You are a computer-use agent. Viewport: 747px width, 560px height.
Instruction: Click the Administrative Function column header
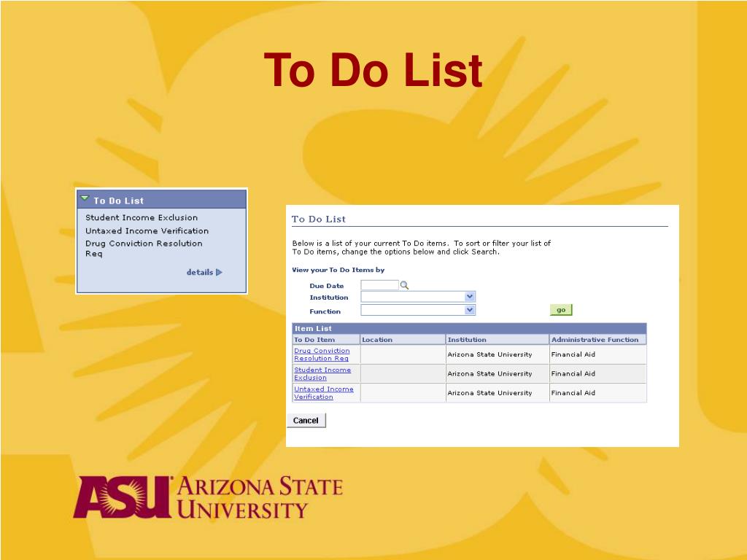595,339
